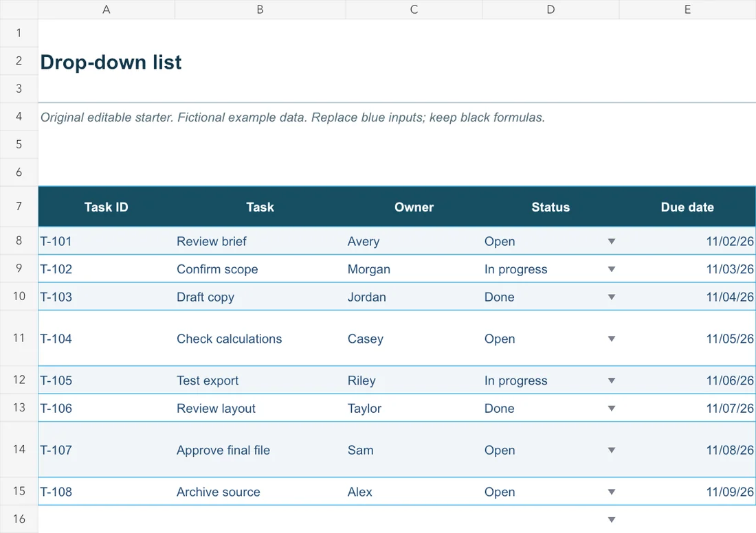
Task: Click owner cell 'Jordan'
Action: (x=414, y=297)
